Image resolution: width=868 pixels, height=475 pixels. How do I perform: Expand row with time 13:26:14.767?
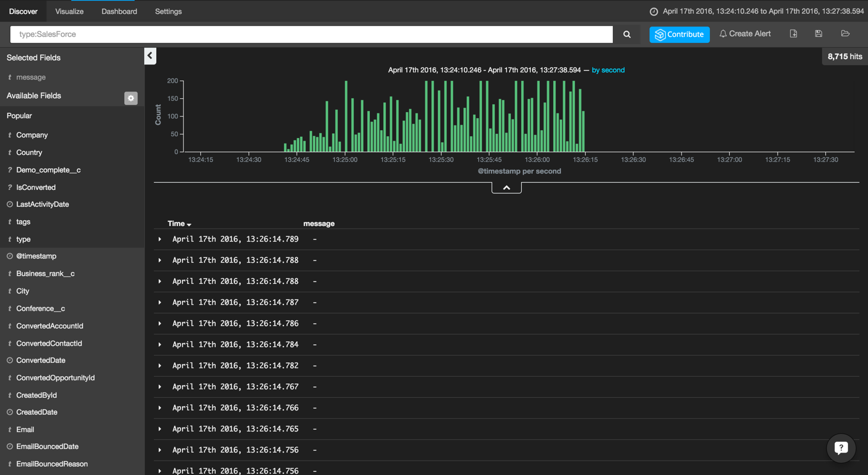160,387
